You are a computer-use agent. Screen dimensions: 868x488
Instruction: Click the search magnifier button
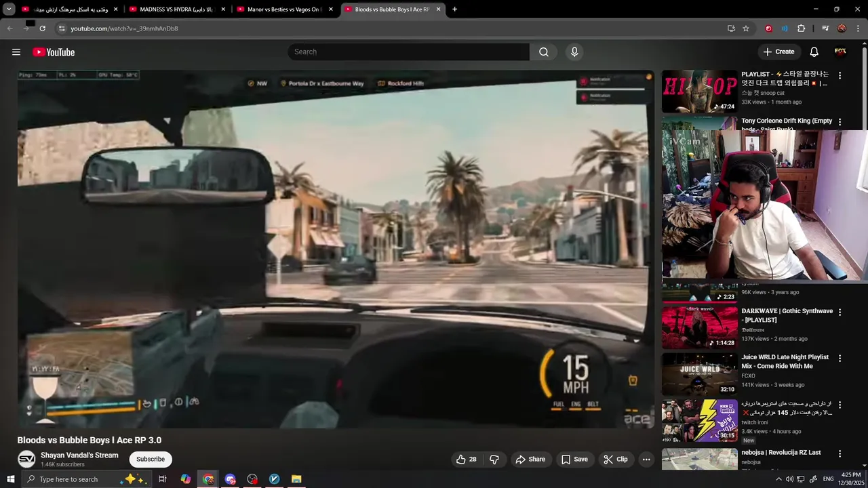(544, 52)
